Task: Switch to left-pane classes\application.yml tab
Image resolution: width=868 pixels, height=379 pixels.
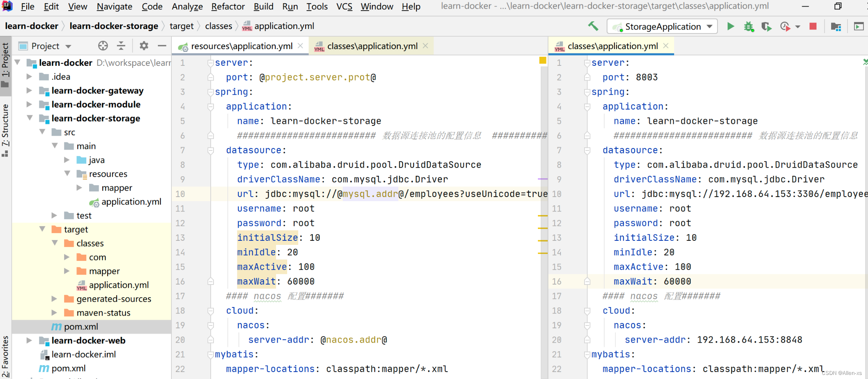Action: pyautogui.click(x=372, y=46)
